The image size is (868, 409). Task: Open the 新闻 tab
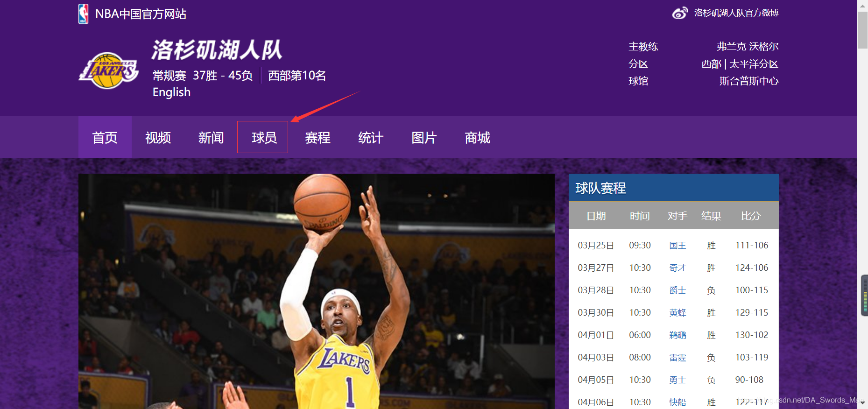click(211, 137)
